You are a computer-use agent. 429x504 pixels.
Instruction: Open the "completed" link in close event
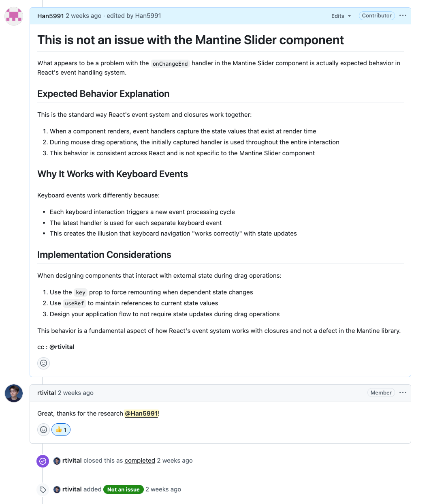(140, 461)
